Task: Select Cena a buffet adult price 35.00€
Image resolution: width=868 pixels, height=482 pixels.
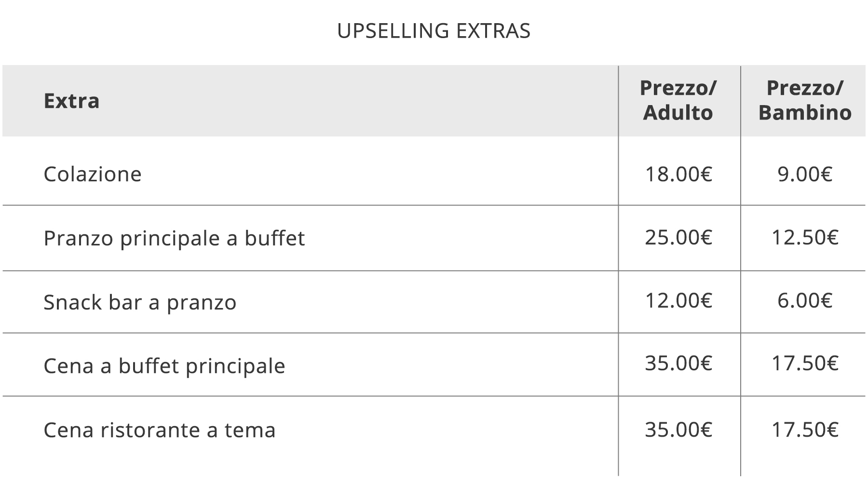Action: pyautogui.click(x=678, y=363)
